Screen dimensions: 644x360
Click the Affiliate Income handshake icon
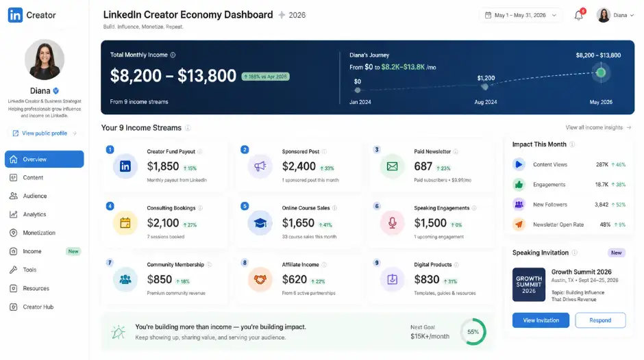[x=260, y=279]
